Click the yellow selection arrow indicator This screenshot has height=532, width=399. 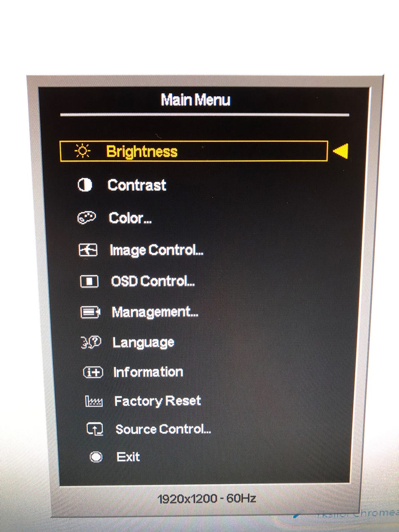click(x=340, y=151)
